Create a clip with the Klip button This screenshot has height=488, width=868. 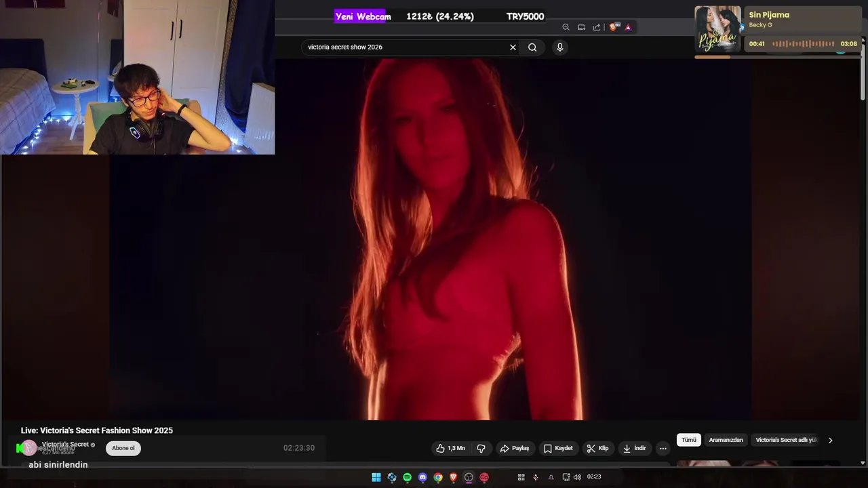click(x=597, y=448)
